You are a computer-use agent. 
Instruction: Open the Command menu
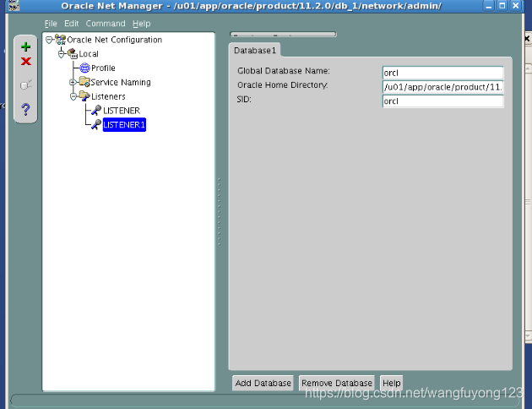pyautogui.click(x=106, y=24)
